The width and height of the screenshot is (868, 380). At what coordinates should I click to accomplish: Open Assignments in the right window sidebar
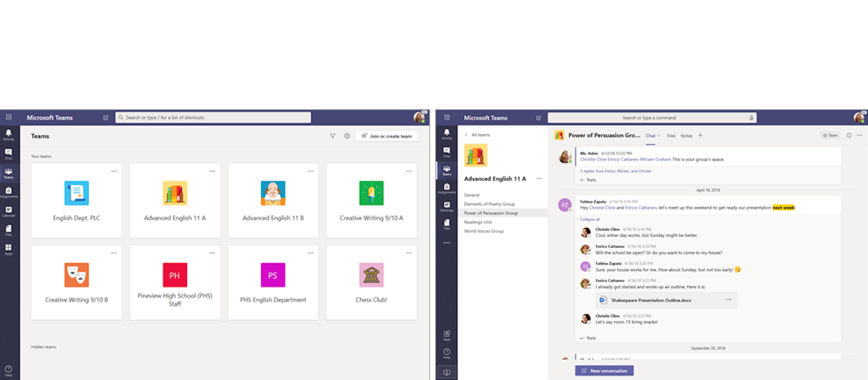click(x=446, y=188)
